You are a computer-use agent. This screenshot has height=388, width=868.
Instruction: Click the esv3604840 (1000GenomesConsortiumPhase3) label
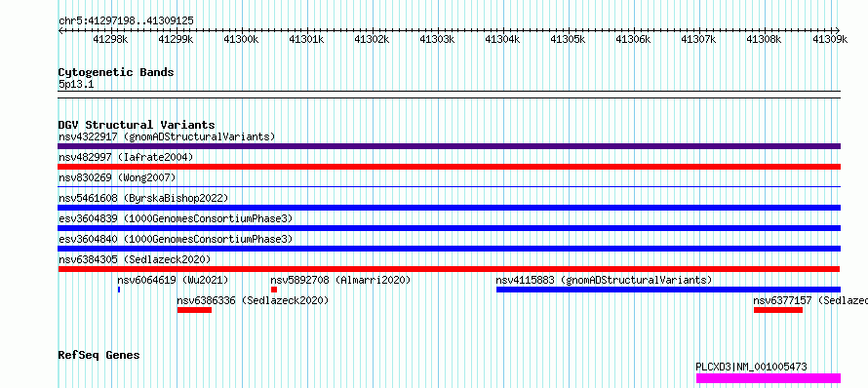(176, 239)
